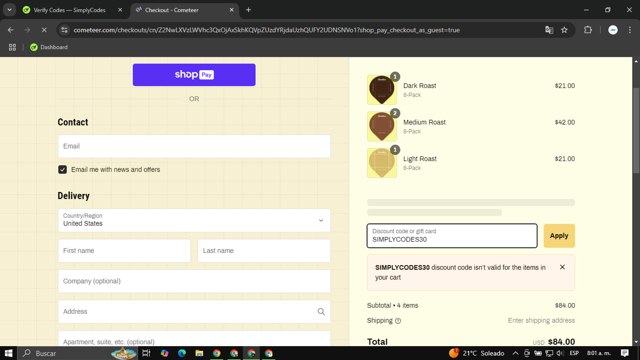Open the notification center icon
Screen dimensions: 640x360
(625, 353)
